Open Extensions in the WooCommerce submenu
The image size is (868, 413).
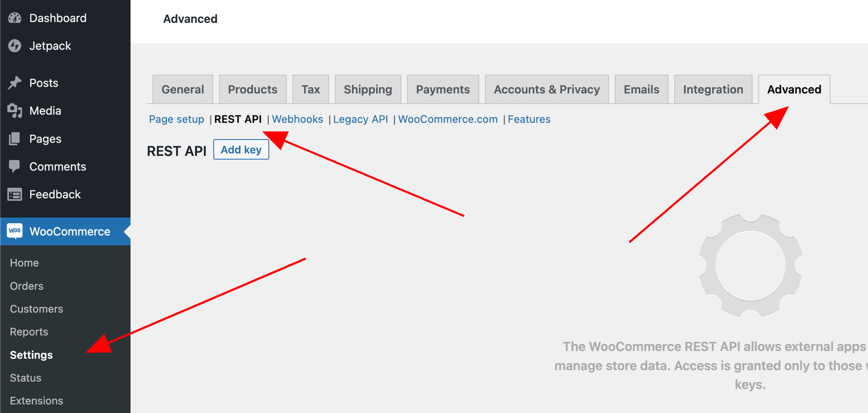[x=36, y=401]
